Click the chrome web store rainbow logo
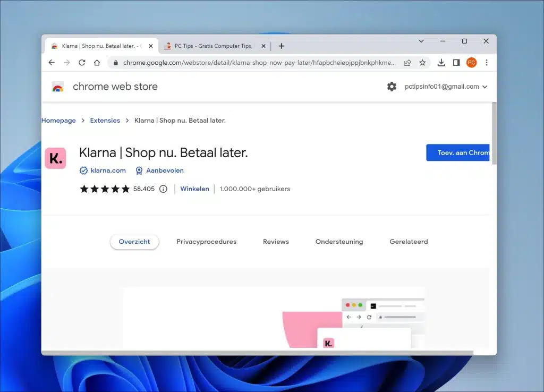The height and width of the screenshot is (392, 544). point(58,87)
